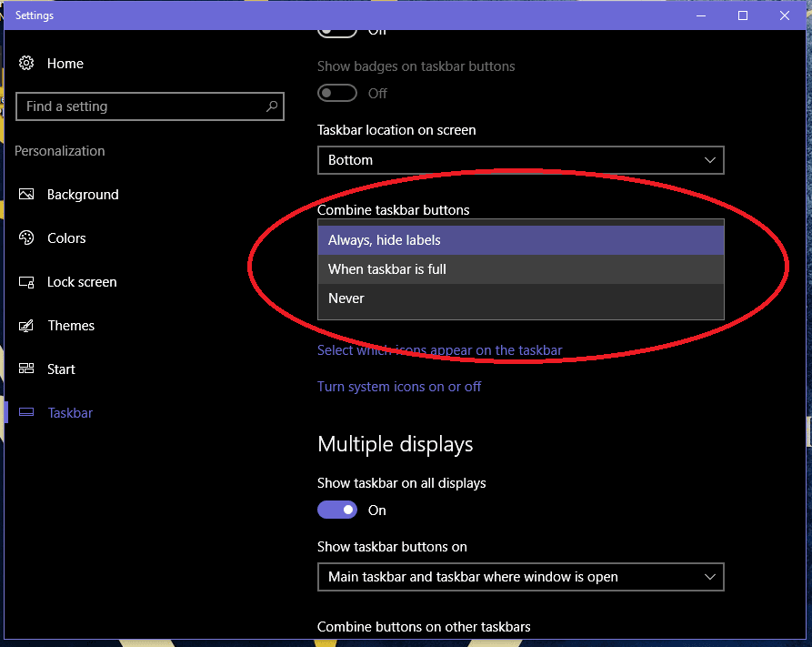Click the 'Find a setting' search field
Screen dimensions: 812x647
(141, 106)
